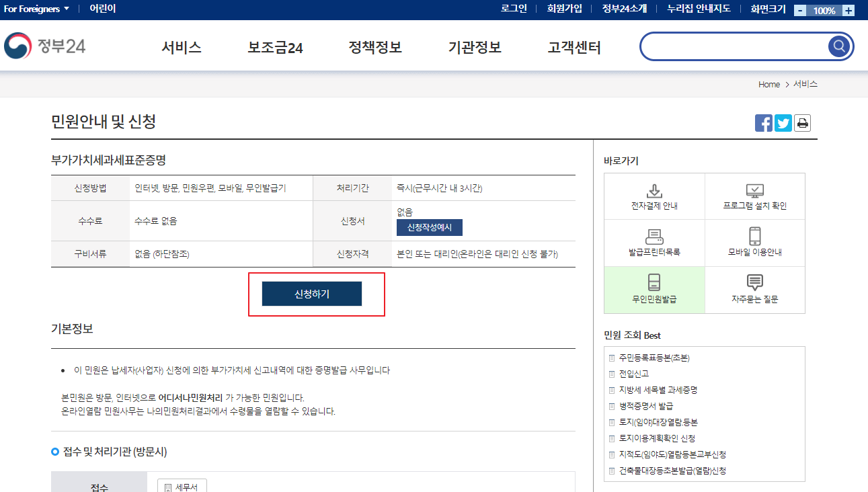
Task: Open 토지(임야)대장열람.등본 link
Action: tap(658, 422)
